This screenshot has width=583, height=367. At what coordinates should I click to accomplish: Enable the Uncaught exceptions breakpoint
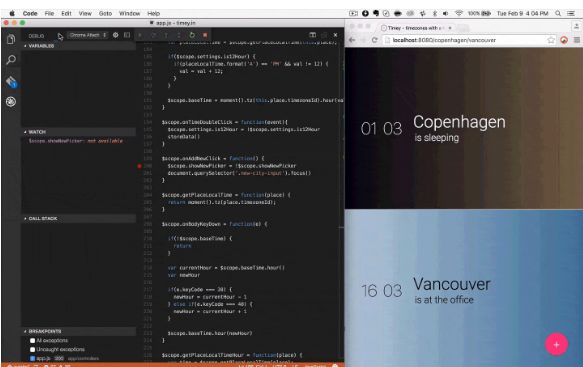tap(33, 350)
